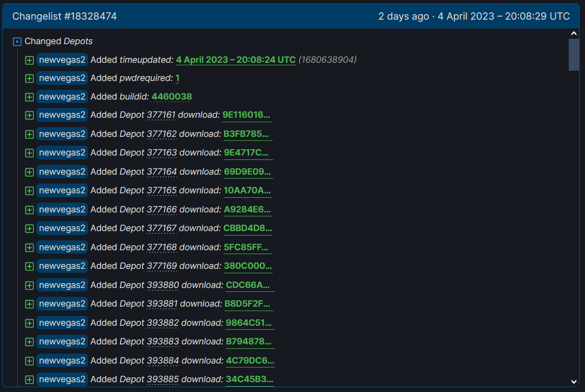Click depot ID 377162
585x392 pixels.
pyautogui.click(x=162, y=134)
